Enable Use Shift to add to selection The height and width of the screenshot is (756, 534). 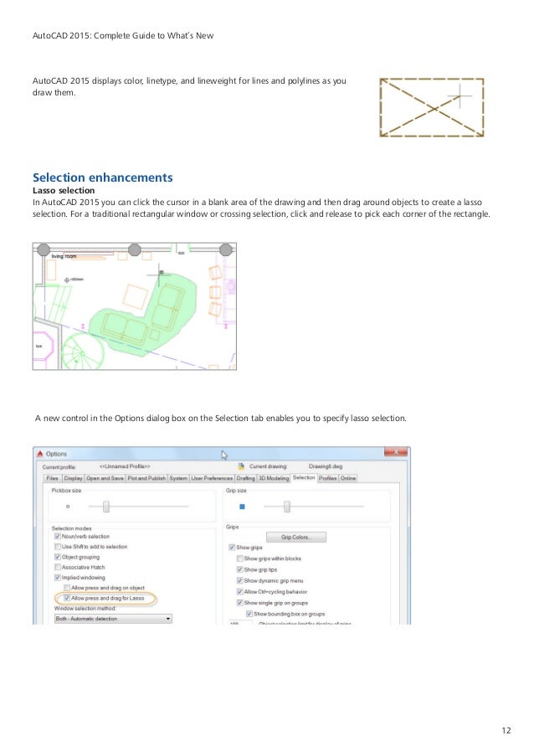click(x=58, y=546)
